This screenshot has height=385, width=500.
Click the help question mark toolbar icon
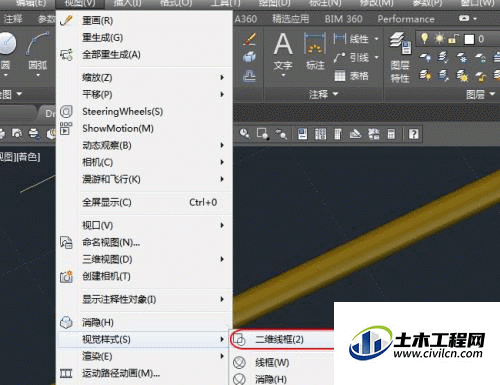(414, 134)
